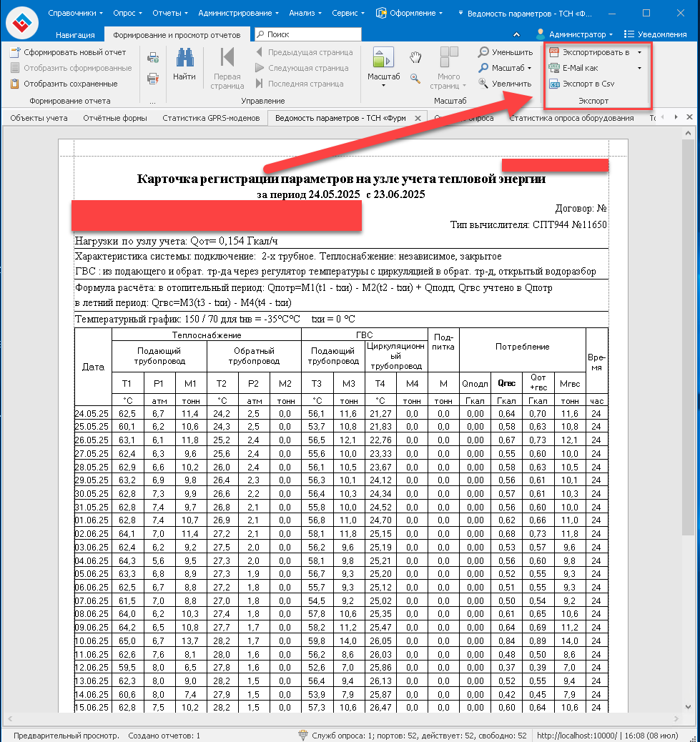Screen dimensions: 700x742
Task: Expand the print group launcher dots
Action: 152,101
